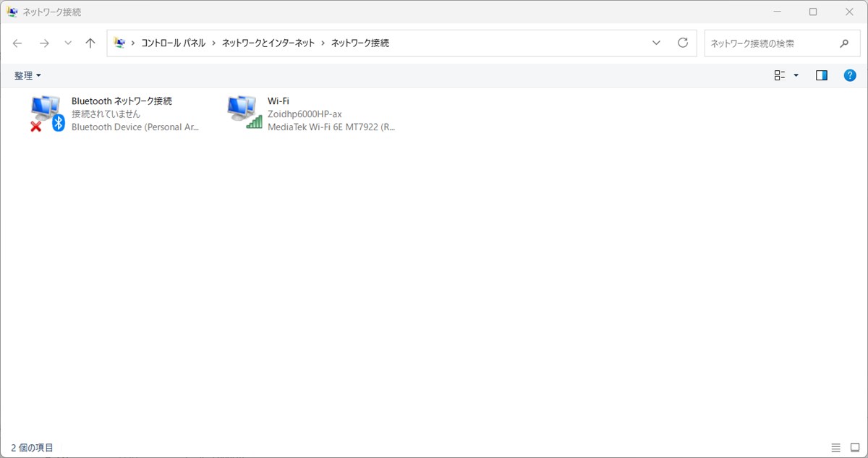Switch to large icons view in status bar
Screen dimensions: 868x458
[855, 448]
